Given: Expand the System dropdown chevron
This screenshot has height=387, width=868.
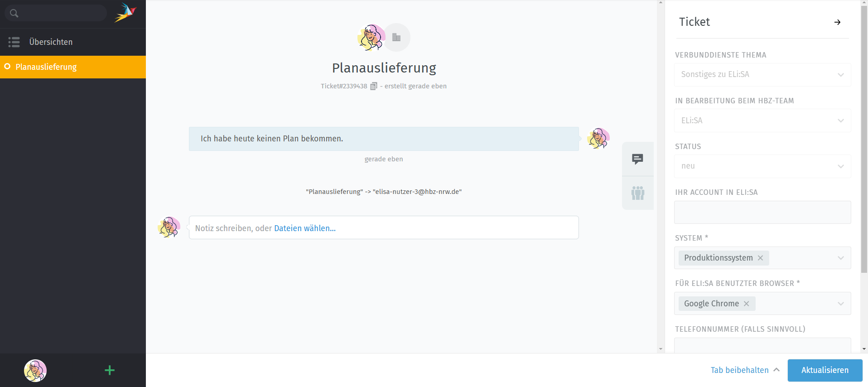Looking at the screenshot, I should [840, 258].
